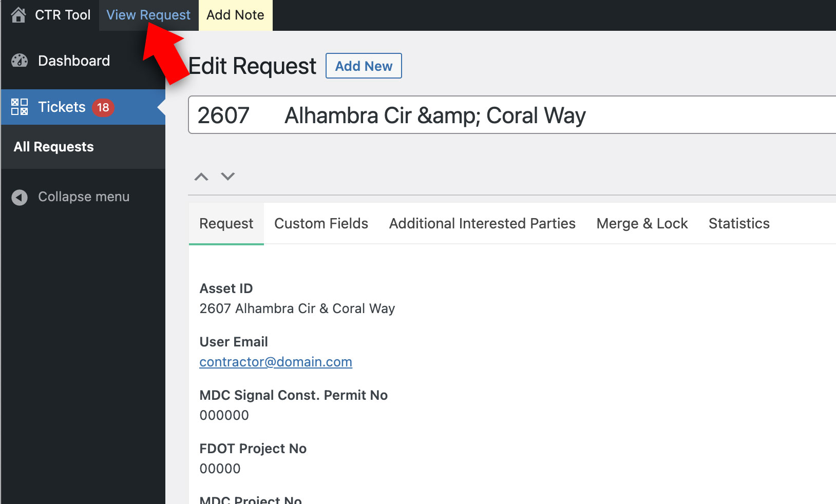Open All Requests in the sidebar

point(53,147)
